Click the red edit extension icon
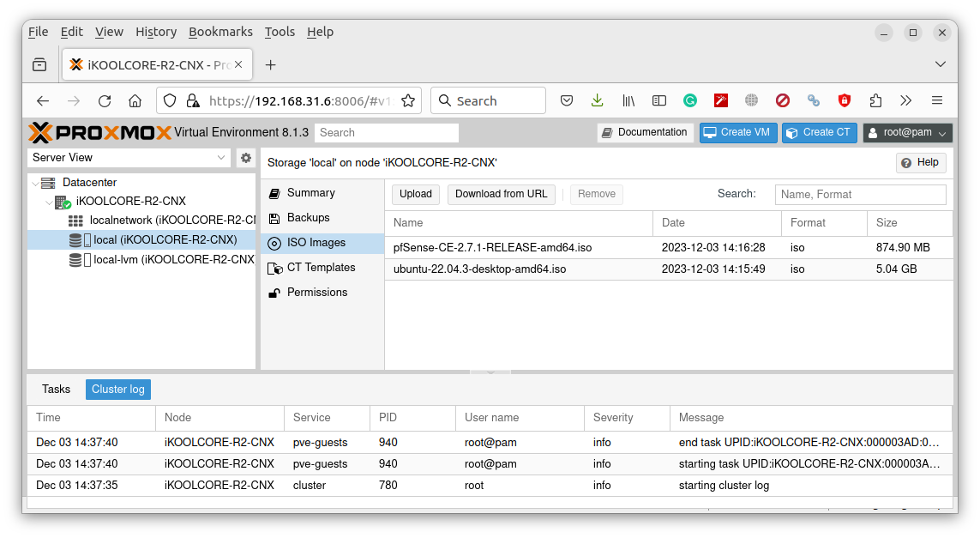Screen dimensions: 980x538 (x=720, y=100)
